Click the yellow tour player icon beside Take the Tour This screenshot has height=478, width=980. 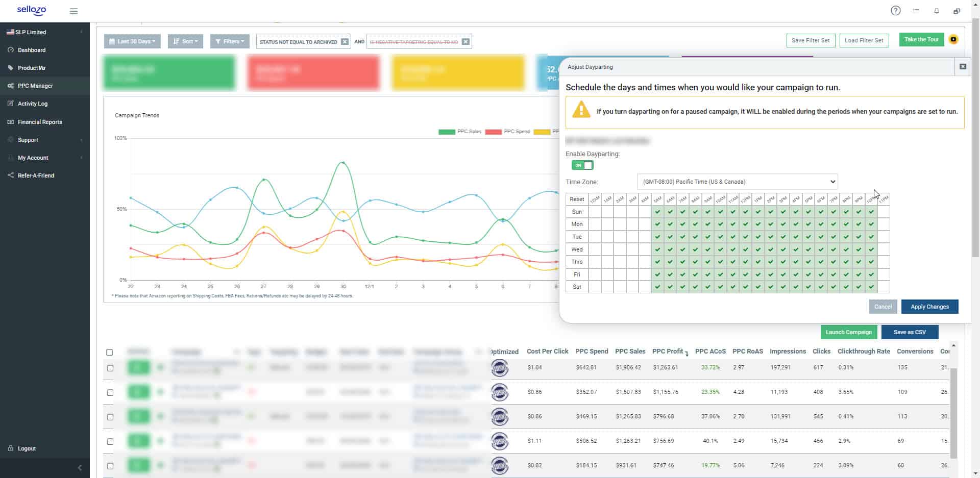953,39
